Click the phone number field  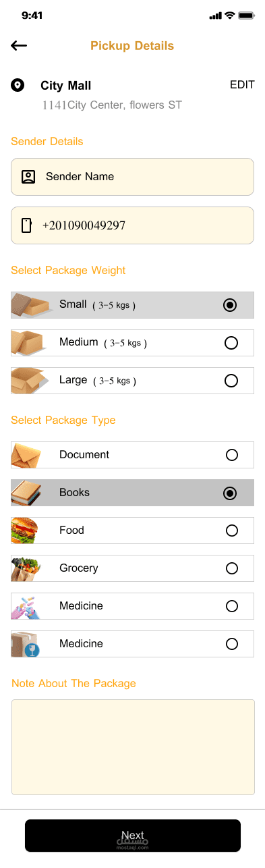(132, 225)
